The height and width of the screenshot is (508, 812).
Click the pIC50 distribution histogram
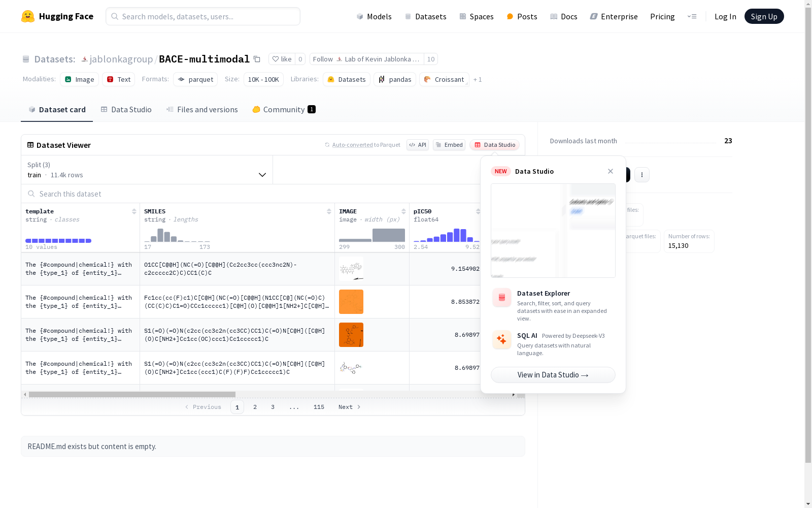click(447, 235)
